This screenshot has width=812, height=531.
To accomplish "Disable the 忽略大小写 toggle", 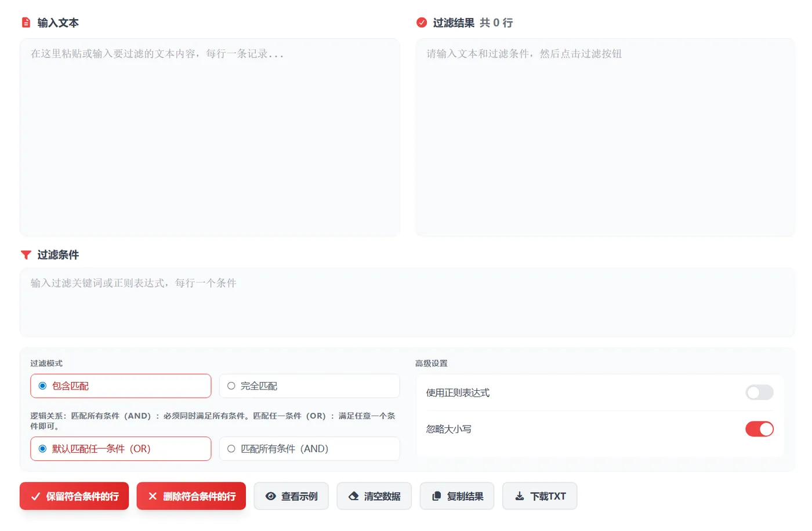I will click(759, 429).
